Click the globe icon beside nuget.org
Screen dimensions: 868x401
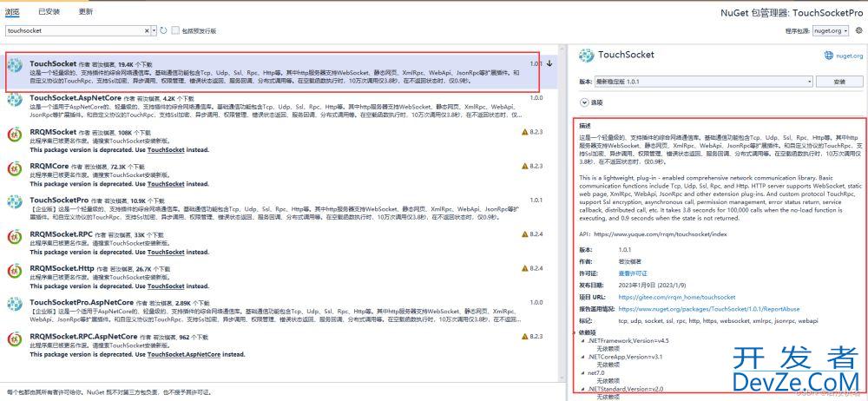(x=828, y=56)
